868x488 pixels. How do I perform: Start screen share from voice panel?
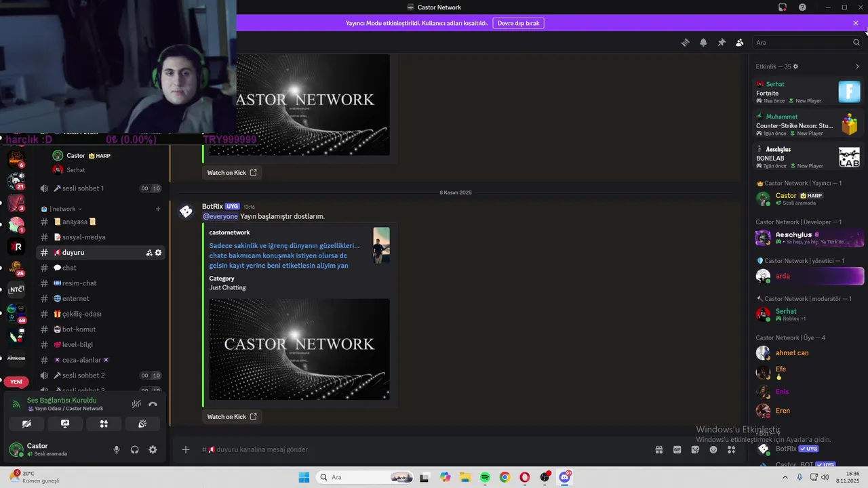click(x=65, y=424)
